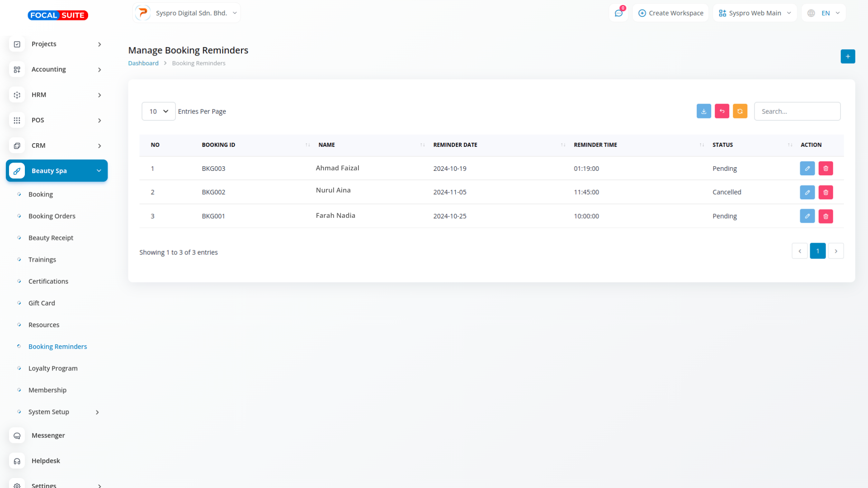The image size is (868, 488).
Task: Edit the BKG003 reminder with pencil icon
Action: [x=807, y=169]
